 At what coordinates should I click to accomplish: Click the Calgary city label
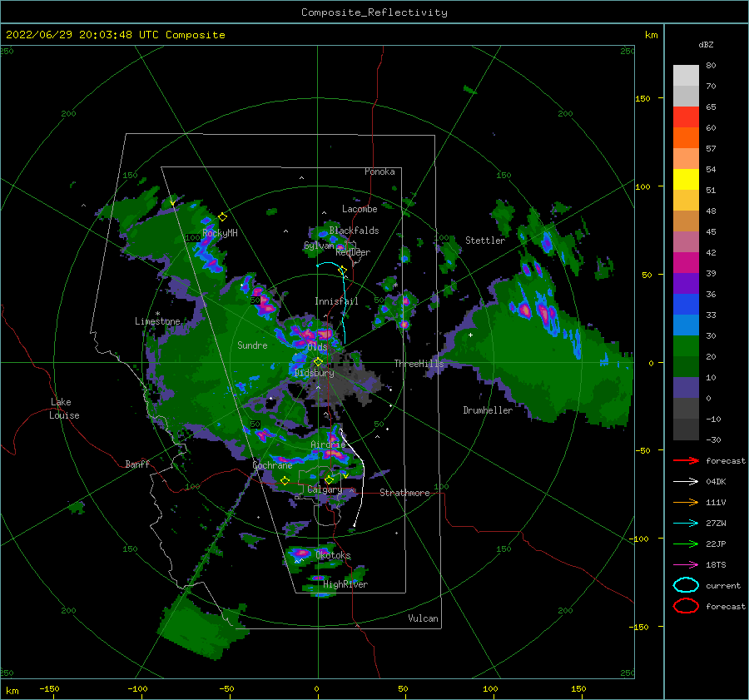pyautogui.click(x=325, y=489)
